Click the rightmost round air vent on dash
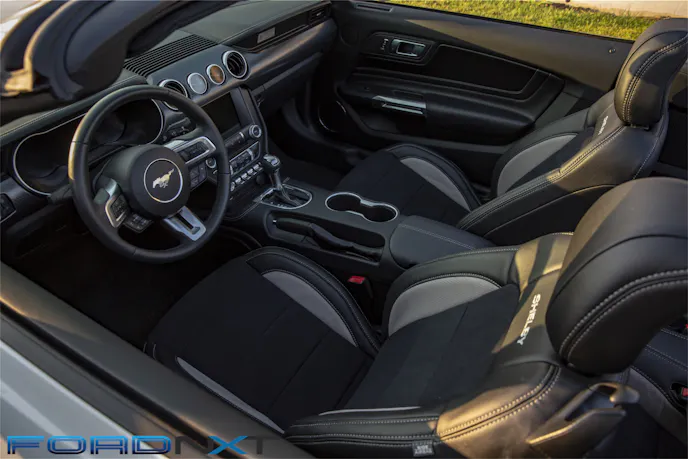 tap(236, 64)
